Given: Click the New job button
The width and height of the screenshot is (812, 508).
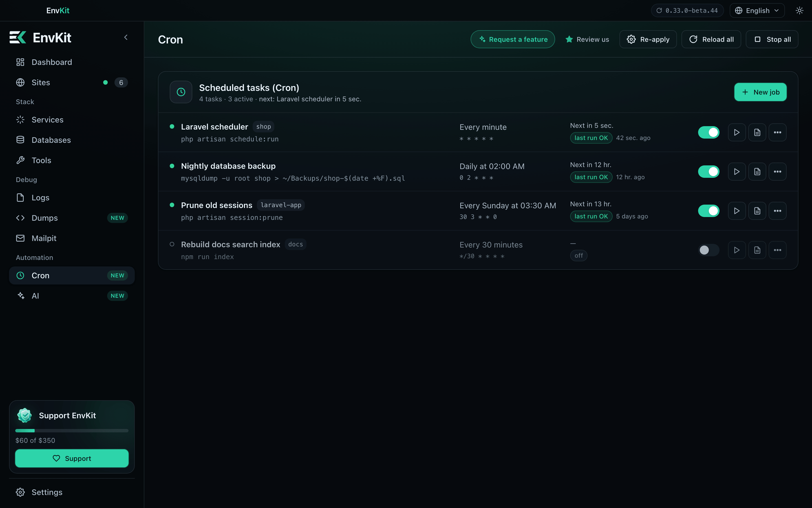Looking at the screenshot, I should point(760,92).
